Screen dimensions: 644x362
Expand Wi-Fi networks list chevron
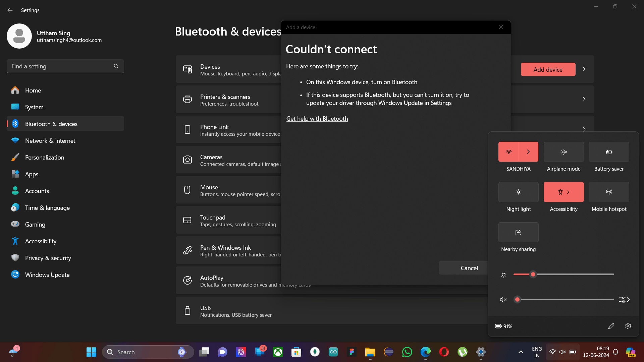click(528, 152)
